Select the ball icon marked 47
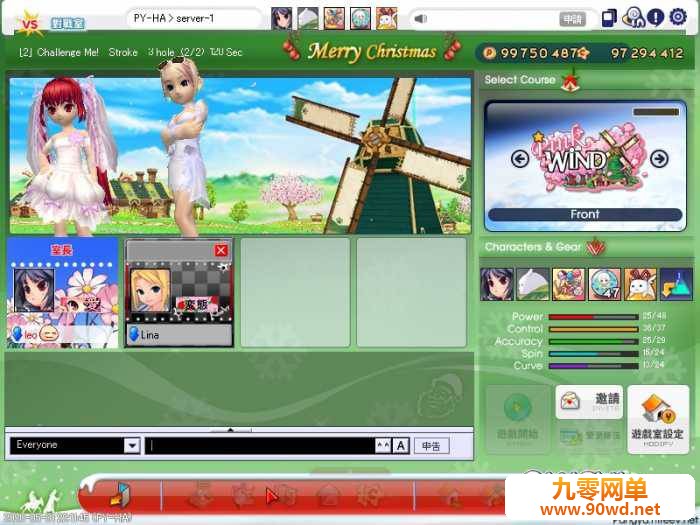Viewport: 700px width, 525px height. (604, 284)
